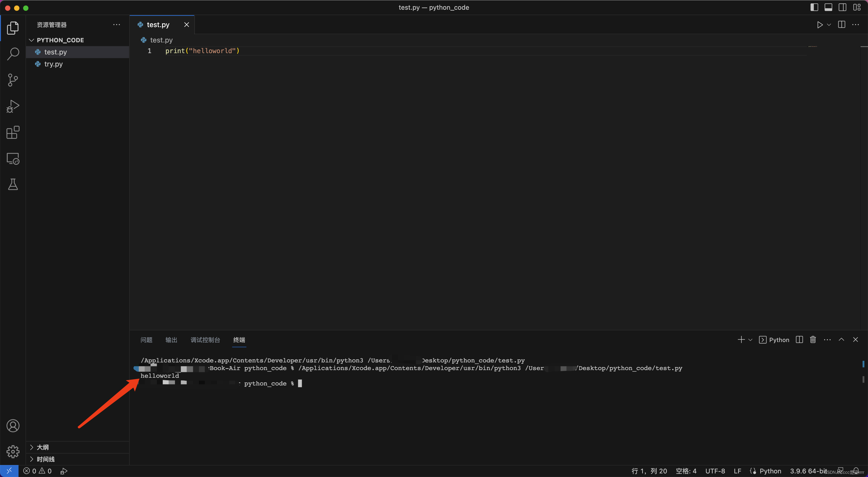Open the Manage gear settings
Screen dimensions: 868x477
13,452
